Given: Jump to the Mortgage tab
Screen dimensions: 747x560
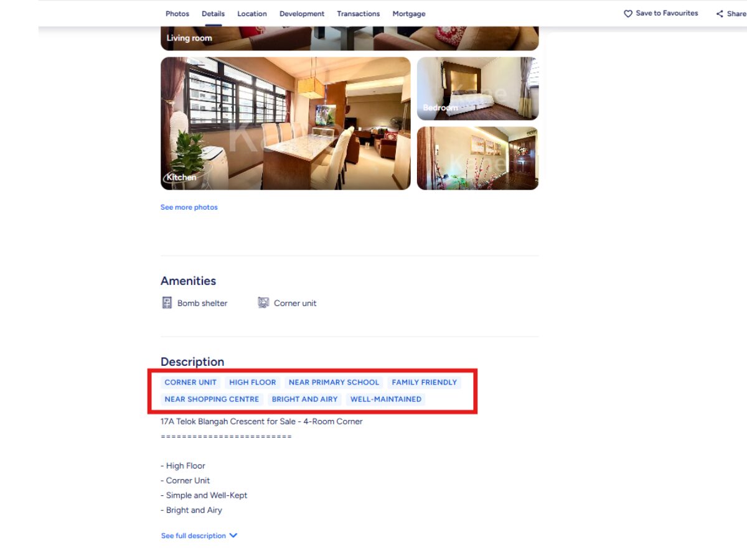Looking at the screenshot, I should click(409, 14).
